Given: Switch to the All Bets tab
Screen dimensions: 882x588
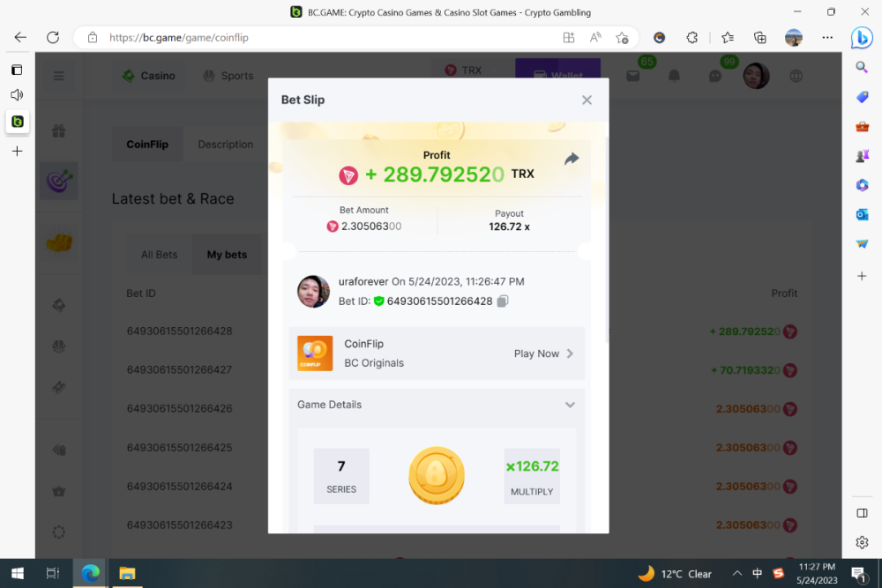Looking at the screenshot, I should pyautogui.click(x=160, y=255).
